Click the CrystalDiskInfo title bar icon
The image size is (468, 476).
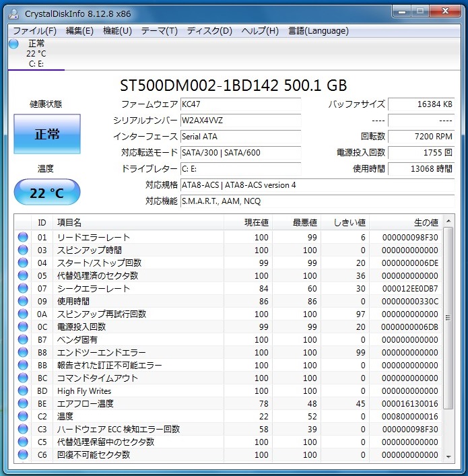point(13,14)
